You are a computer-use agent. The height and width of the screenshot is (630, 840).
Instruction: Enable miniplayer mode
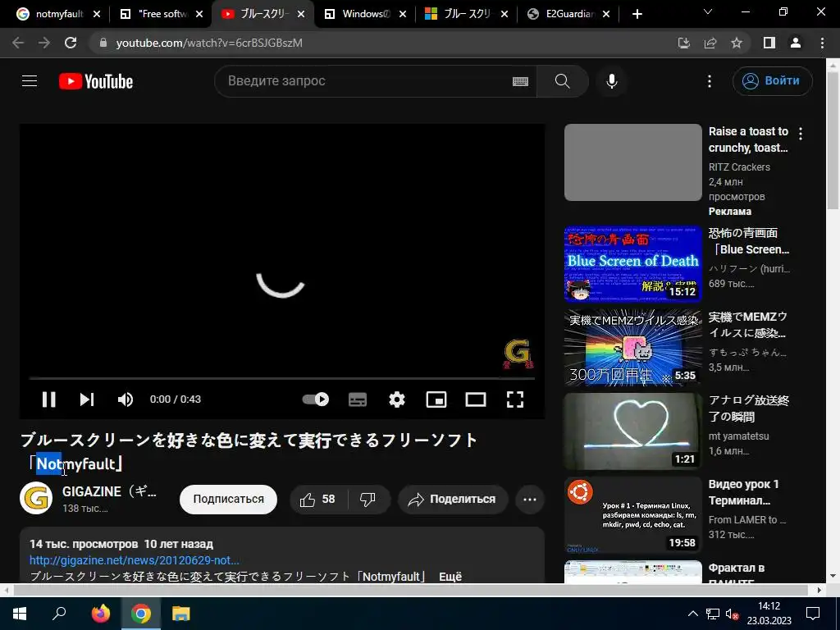tap(436, 399)
